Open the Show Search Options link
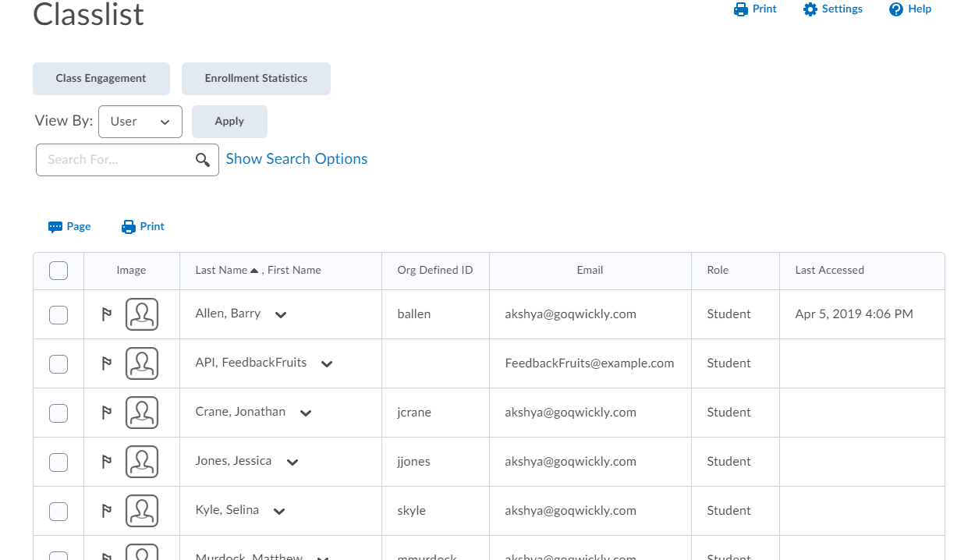The width and height of the screenshot is (975, 560). (296, 159)
